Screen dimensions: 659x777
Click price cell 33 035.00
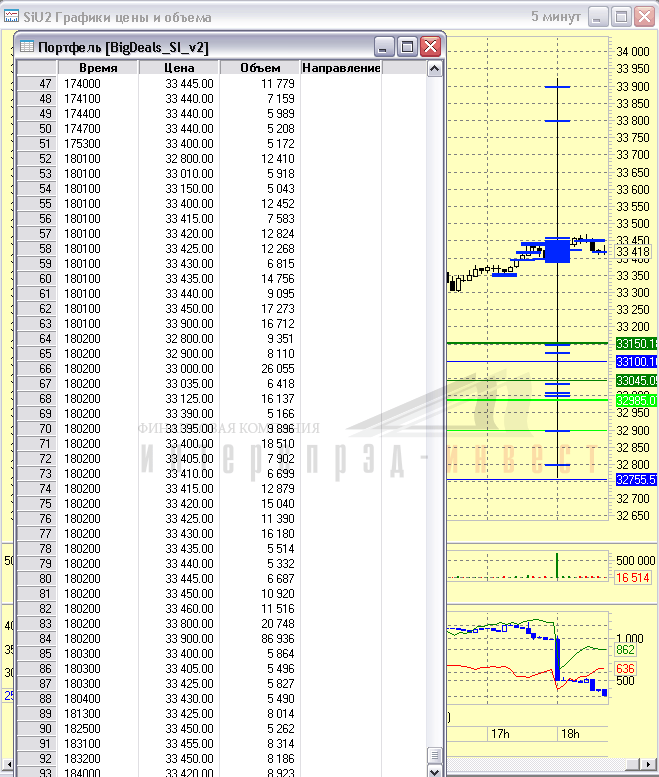pyautogui.click(x=179, y=384)
